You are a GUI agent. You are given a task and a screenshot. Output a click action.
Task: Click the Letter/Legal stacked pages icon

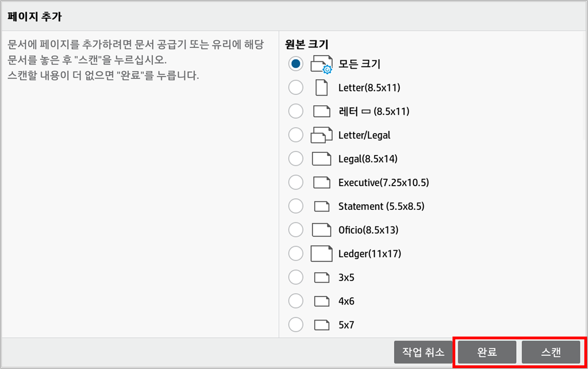(x=321, y=135)
